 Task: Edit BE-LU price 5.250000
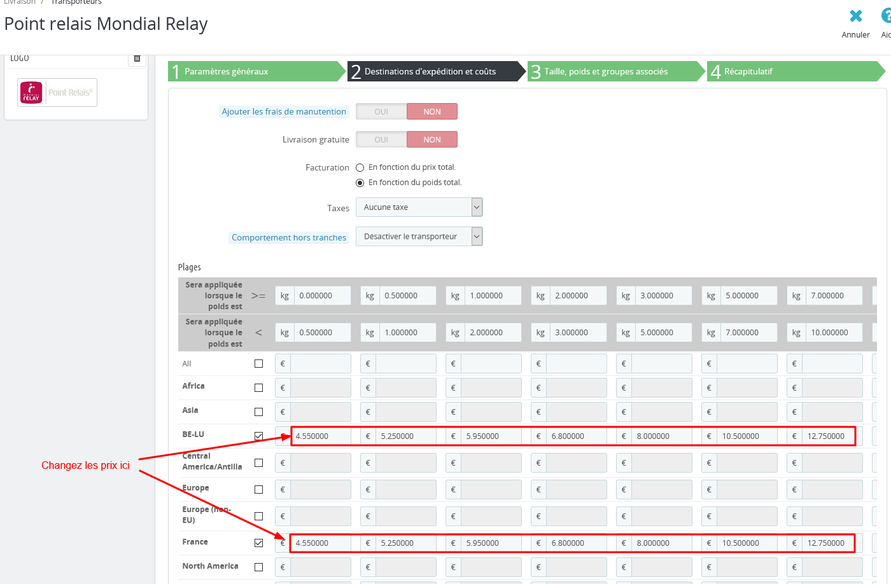pyautogui.click(x=406, y=436)
